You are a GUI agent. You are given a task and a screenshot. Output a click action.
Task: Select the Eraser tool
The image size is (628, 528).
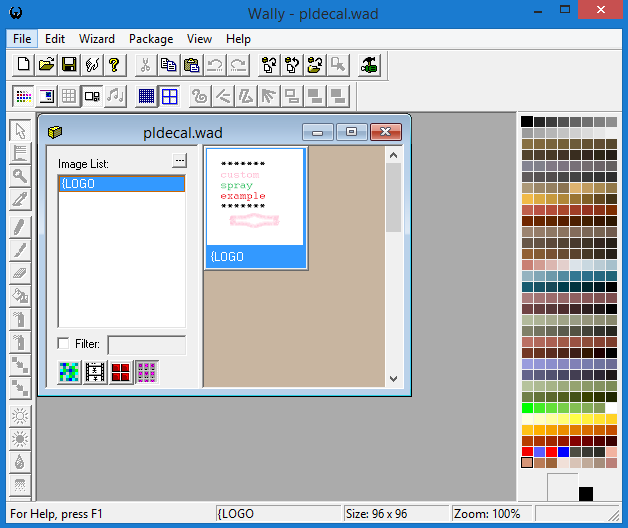20,274
